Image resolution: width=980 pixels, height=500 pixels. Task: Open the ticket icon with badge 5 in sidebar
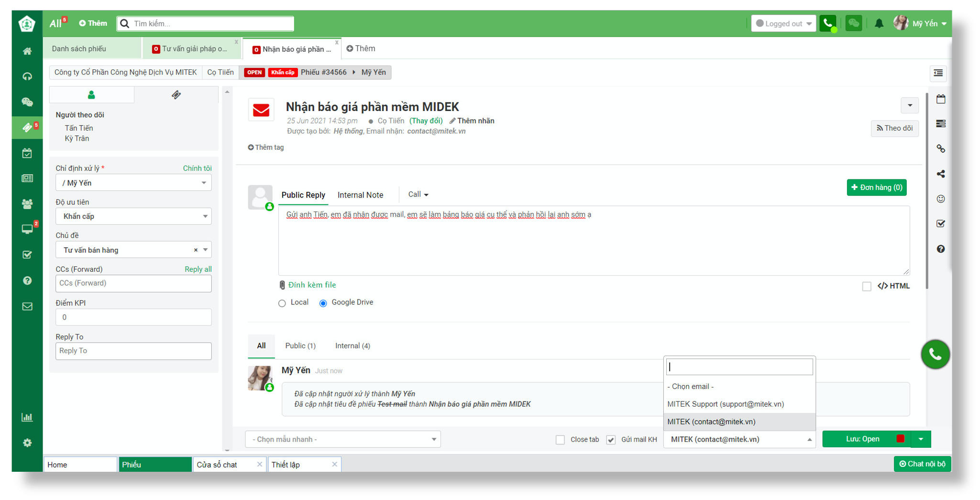27,127
